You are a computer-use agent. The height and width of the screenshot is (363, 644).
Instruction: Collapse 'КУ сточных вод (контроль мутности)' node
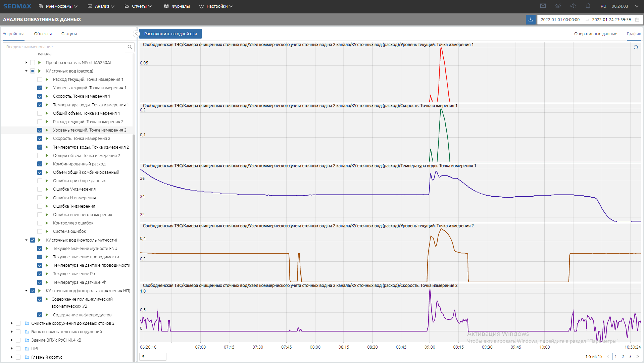(26, 240)
